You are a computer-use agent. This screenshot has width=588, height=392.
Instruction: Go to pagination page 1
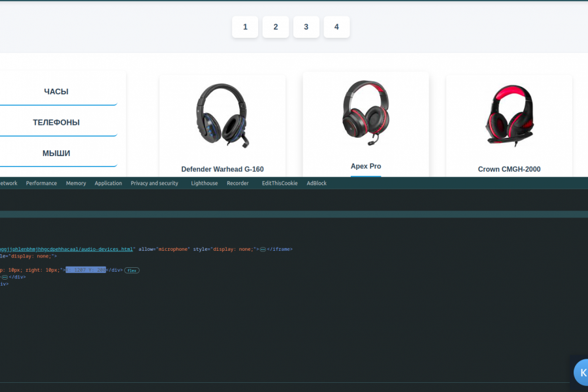[x=245, y=27]
